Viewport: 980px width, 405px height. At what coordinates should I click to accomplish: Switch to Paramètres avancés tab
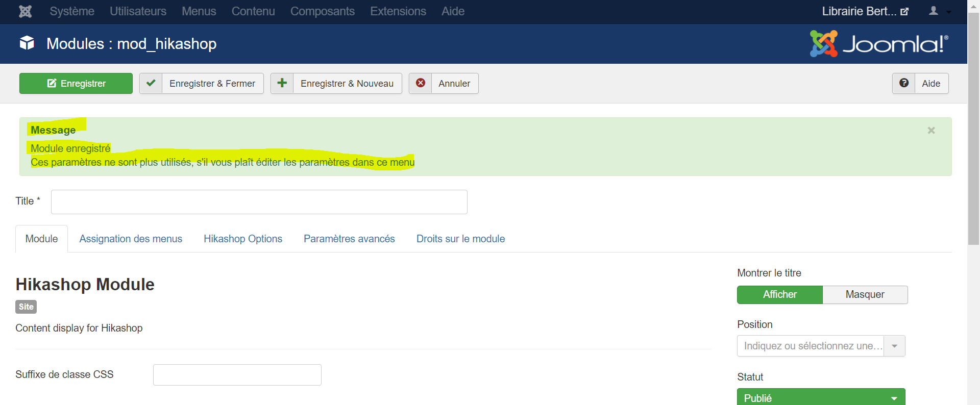(349, 239)
